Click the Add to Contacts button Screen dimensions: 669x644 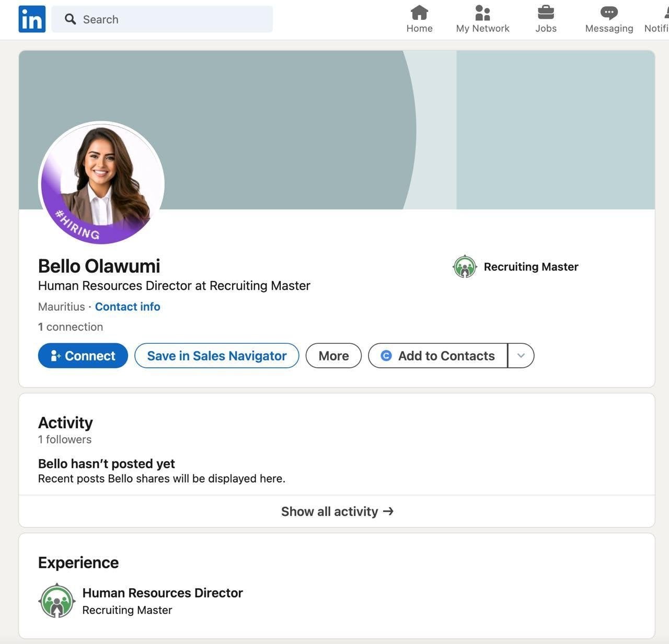coord(438,356)
